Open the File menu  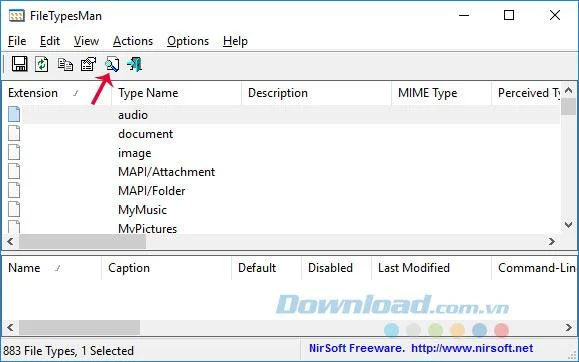coord(17,41)
